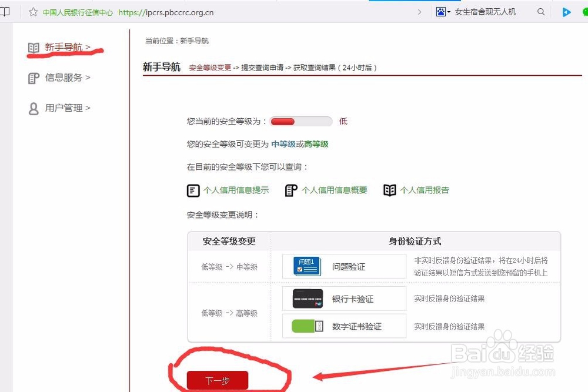Click the 中等级 link
The image size is (588, 392).
pos(283,145)
